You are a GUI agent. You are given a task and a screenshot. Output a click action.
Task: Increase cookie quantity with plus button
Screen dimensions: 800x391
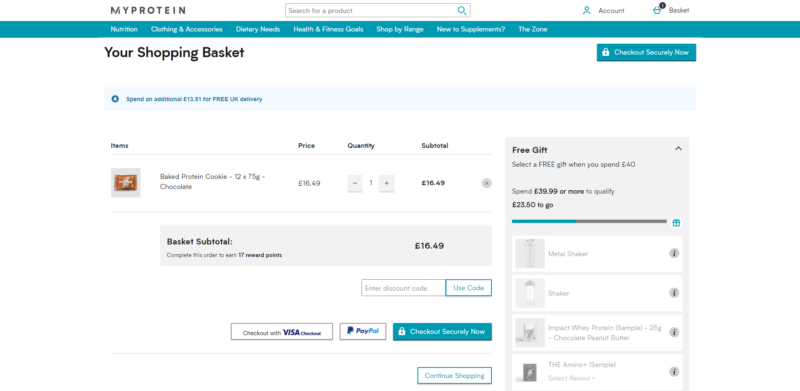387,183
